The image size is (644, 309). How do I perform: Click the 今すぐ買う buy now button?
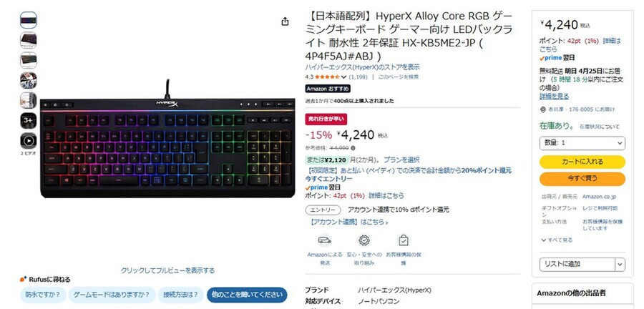[582, 179]
